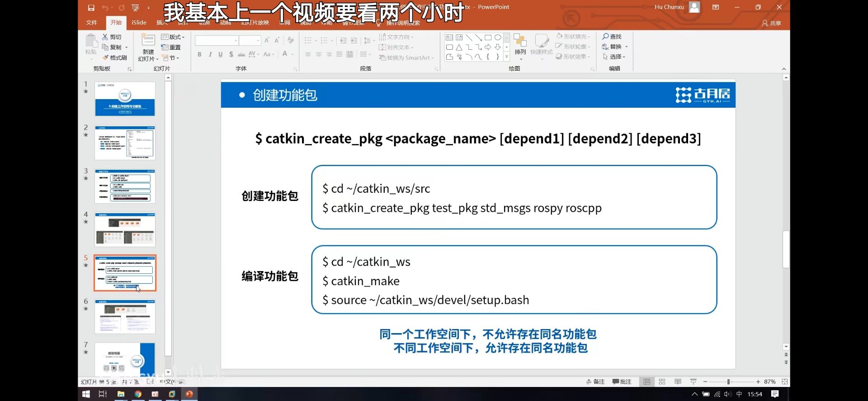Click the 共享 (Share) button
The width and height of the screenshot is (868, 401).
pyautogui.click(x=771, y=23)
